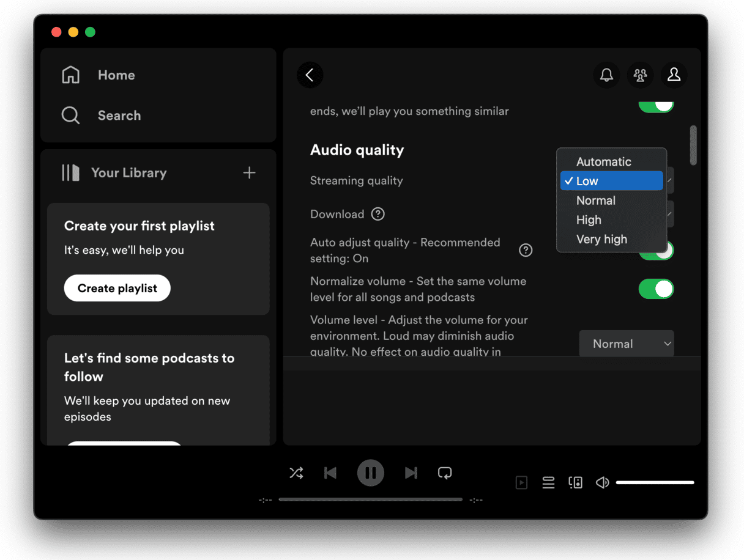The height and width of the screenshot is (560, 744).
Task: Disable the Normalize volume toggle
Action: 656,289
